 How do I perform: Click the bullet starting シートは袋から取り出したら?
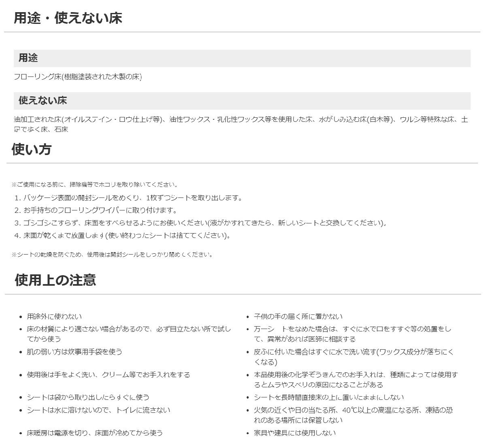pos(88,397)
